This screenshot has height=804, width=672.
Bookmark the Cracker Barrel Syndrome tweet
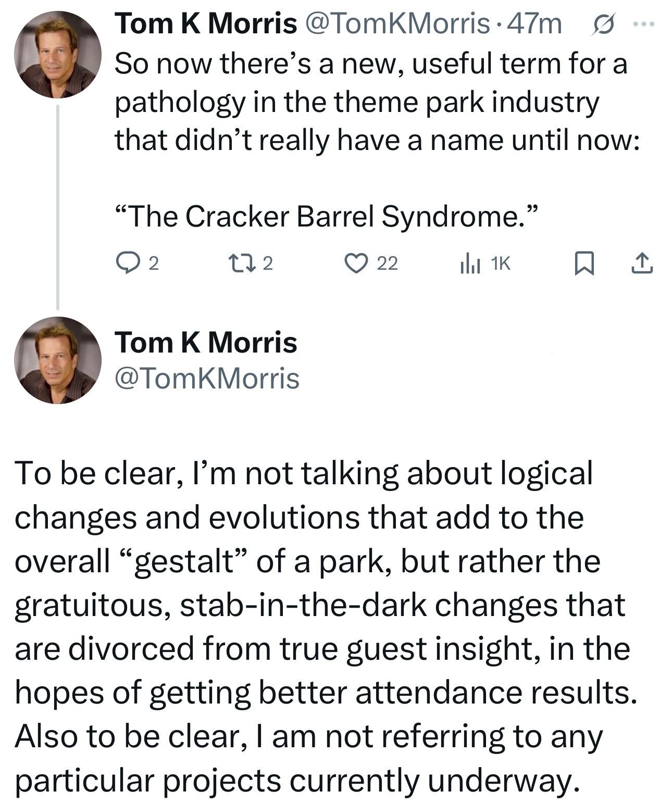point(584,263)
